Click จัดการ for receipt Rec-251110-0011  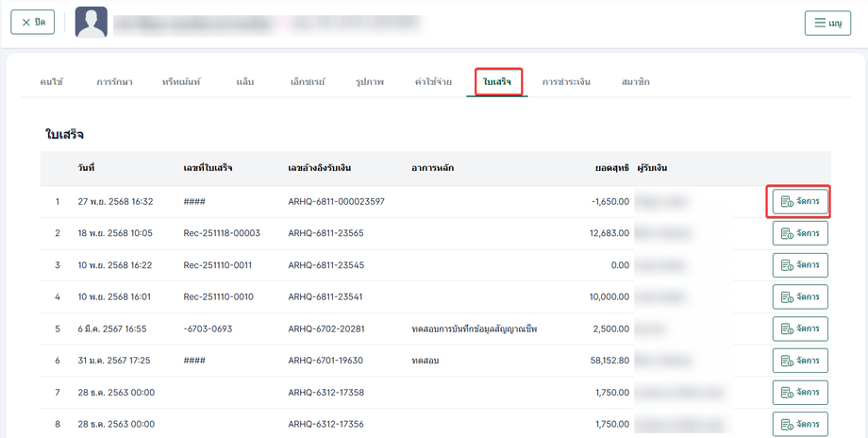coord(800,265)
